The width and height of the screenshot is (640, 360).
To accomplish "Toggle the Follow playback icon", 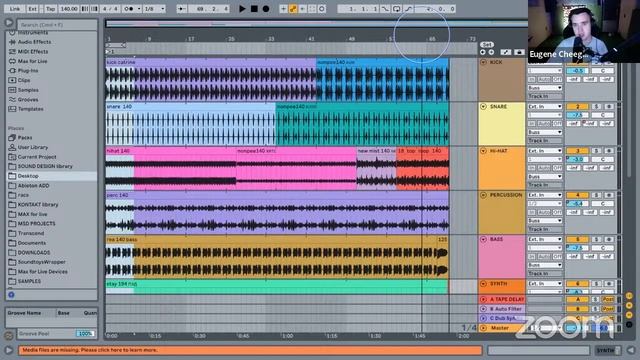I will tap(182, 9).
